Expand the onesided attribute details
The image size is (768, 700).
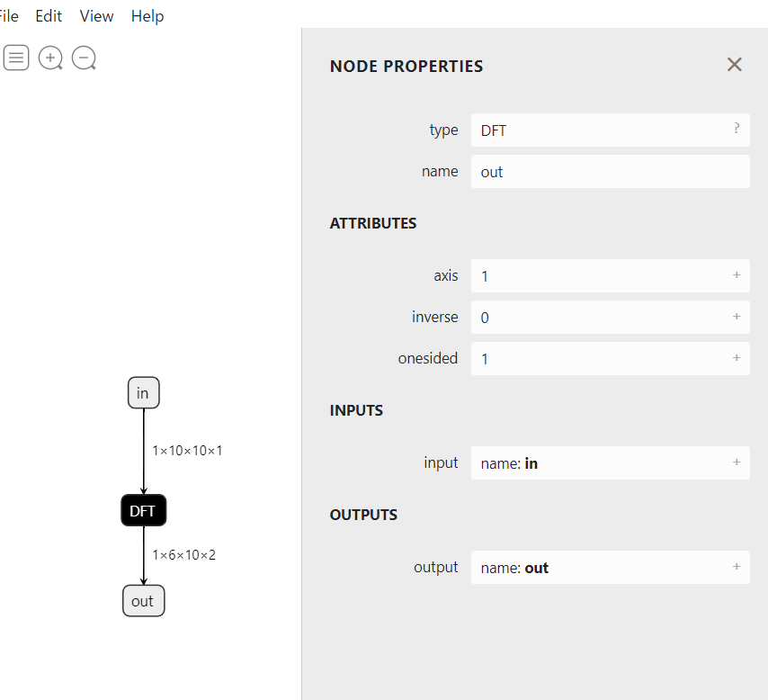(737, 358)
